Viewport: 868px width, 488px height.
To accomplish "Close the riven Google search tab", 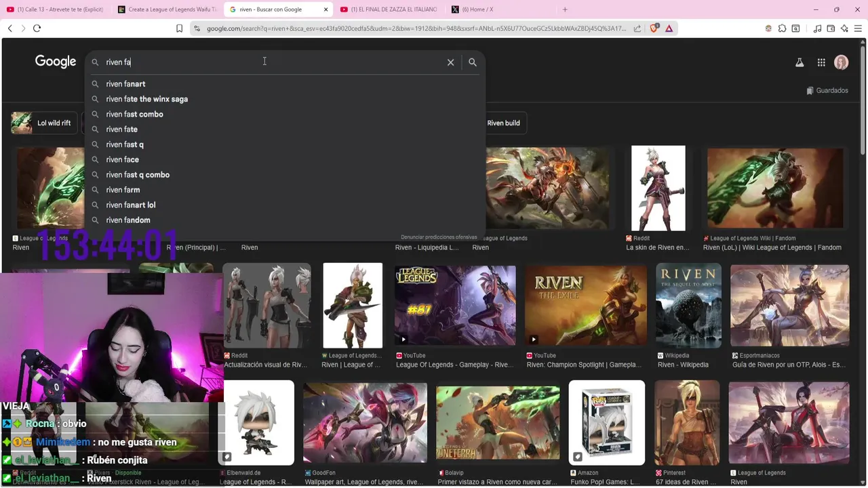I will 326,9.
